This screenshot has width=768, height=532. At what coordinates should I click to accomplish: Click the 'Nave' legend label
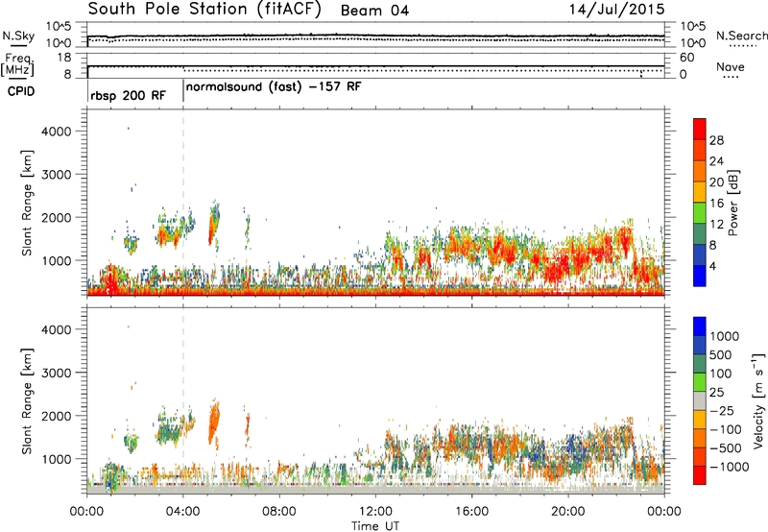(731, 67)
